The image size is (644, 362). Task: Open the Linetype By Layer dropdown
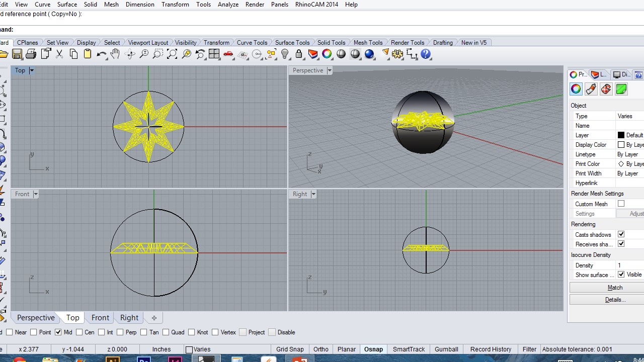tap(630, 154)
